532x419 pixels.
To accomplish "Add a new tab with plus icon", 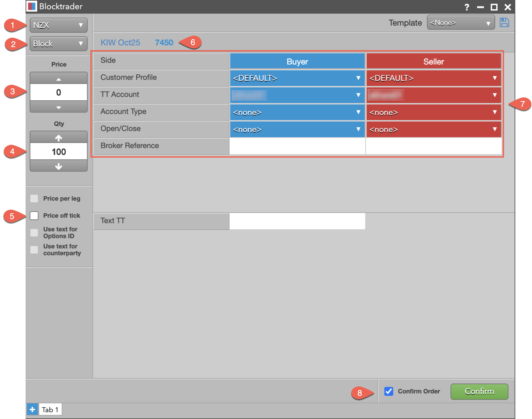I will 32,409.
